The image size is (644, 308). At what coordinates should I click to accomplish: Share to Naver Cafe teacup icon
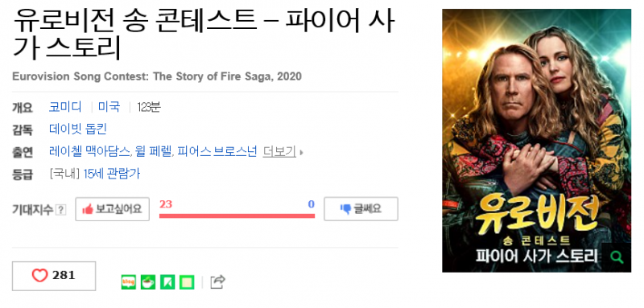point(148,281)
